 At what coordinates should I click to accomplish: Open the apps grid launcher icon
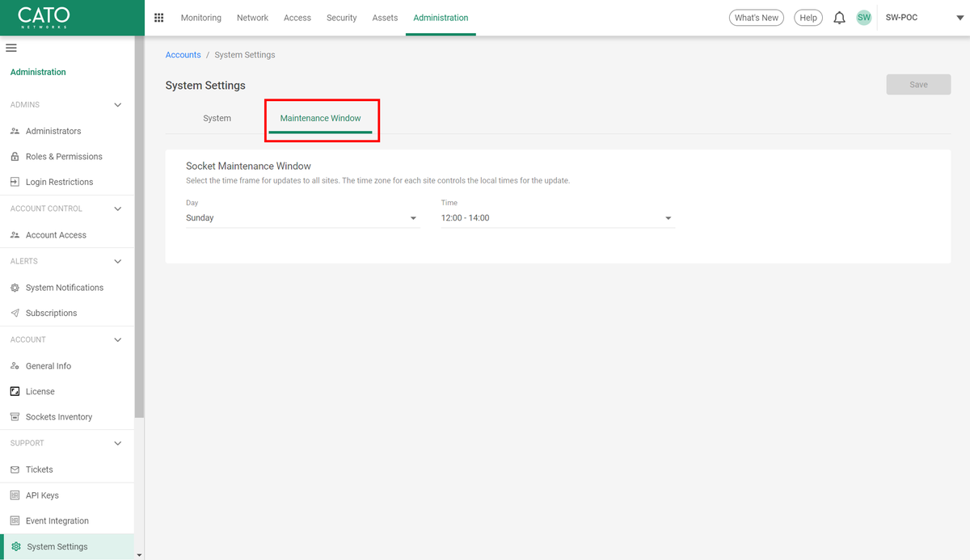tap(158, 18)
